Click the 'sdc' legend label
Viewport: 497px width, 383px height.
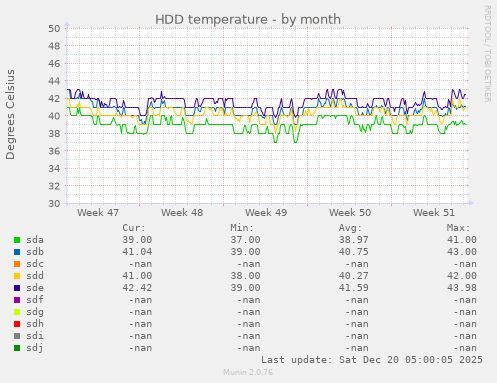[x=35, y=264]
